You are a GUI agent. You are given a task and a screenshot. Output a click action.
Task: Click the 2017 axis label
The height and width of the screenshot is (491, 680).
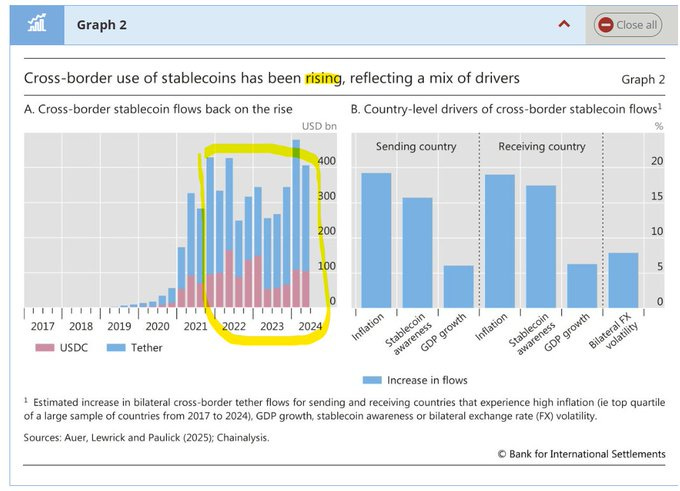pos(42,326)
